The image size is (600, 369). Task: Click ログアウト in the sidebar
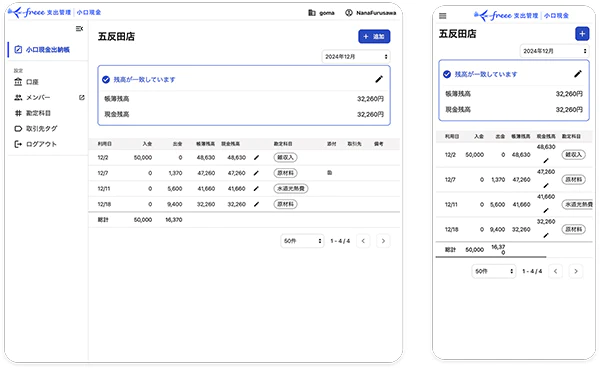pos(35,144)
